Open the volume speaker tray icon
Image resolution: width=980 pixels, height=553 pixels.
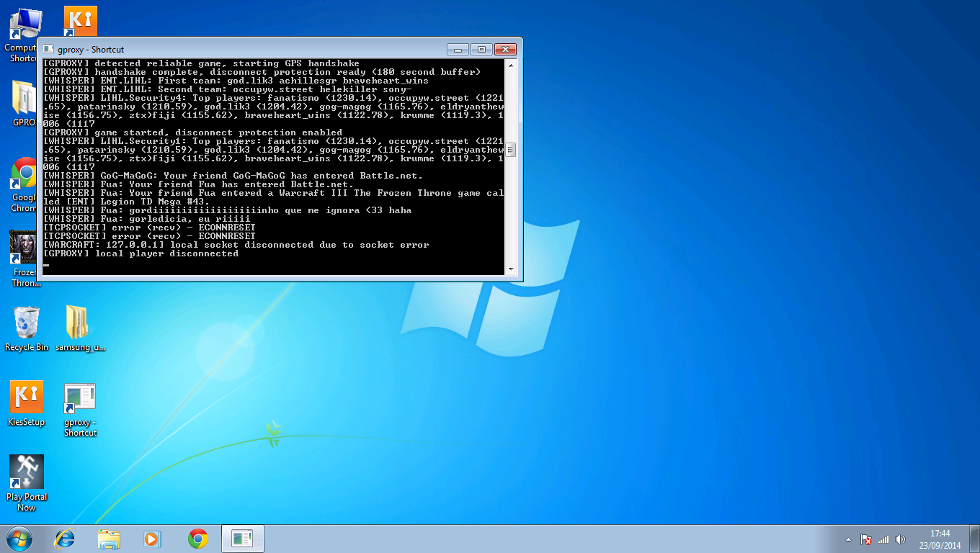coord(900,539)
